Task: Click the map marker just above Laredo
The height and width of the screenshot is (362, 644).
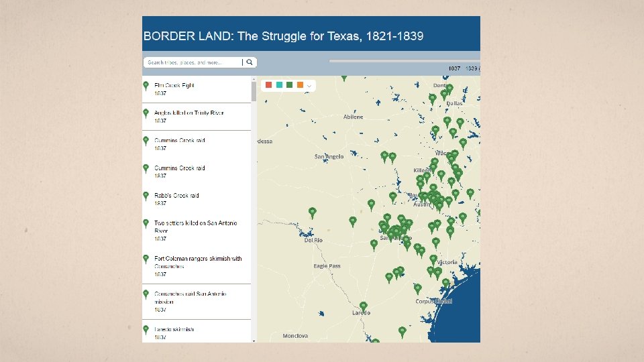Action: coord(363,306)
